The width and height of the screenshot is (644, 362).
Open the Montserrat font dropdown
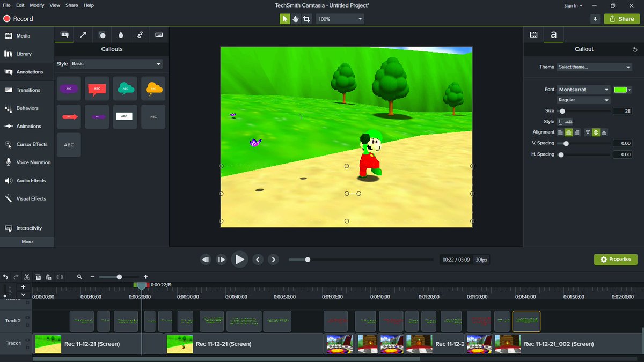click(583, 90)
